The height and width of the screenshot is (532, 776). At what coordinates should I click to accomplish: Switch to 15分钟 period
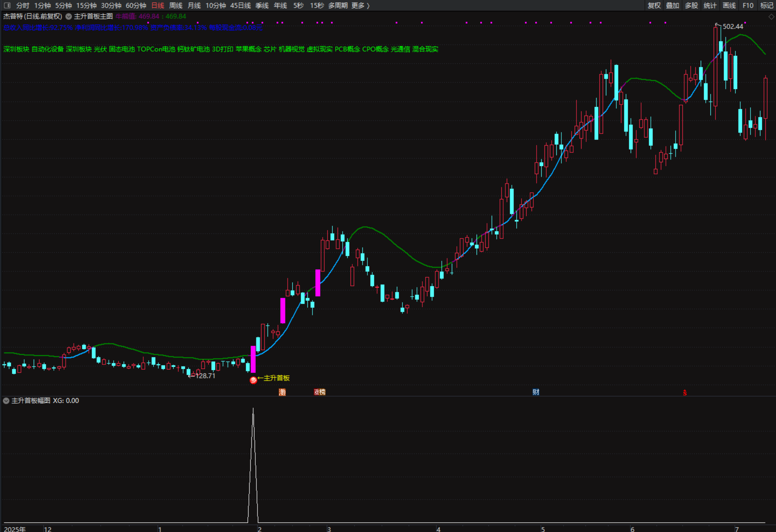pyautogui.click(x=86, y=5)
